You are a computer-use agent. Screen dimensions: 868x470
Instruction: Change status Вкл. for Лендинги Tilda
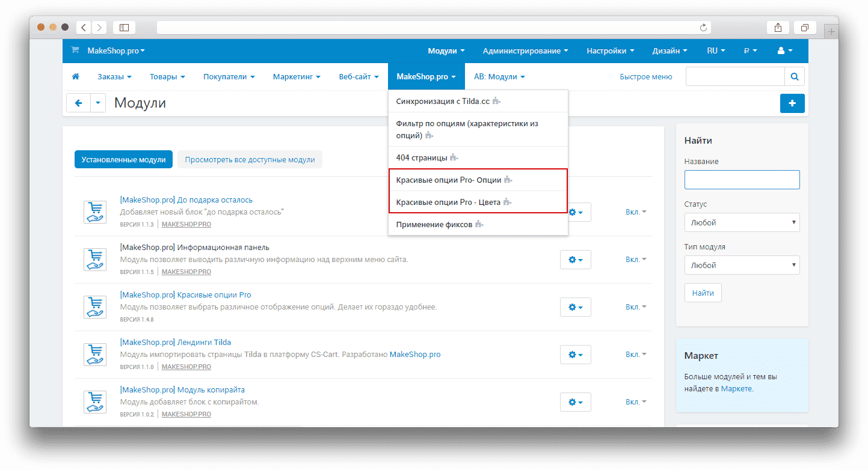pyautogui.click(x=636, y=355)
